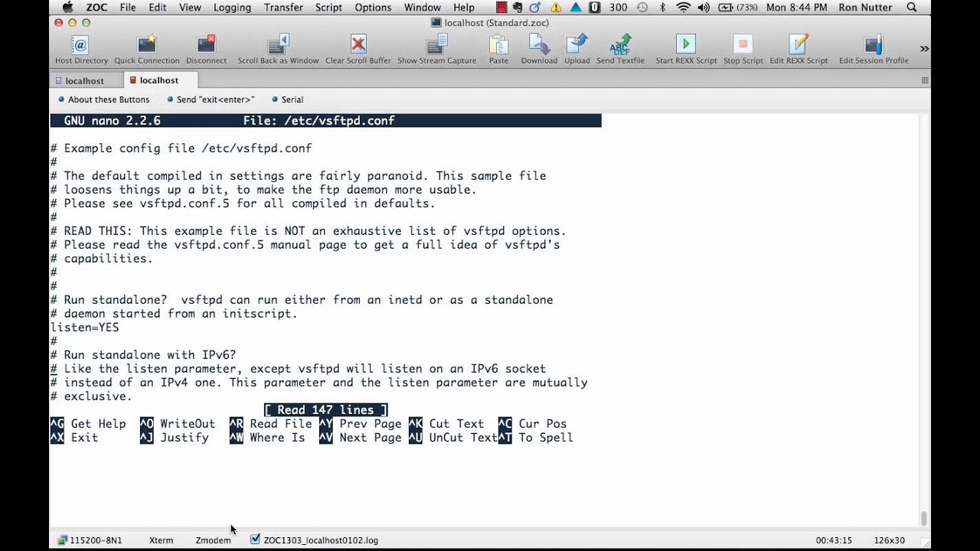Start a Quick Connection
Image resolution: width=980 pixels, height=551 pixels.
tap(146, 49)
